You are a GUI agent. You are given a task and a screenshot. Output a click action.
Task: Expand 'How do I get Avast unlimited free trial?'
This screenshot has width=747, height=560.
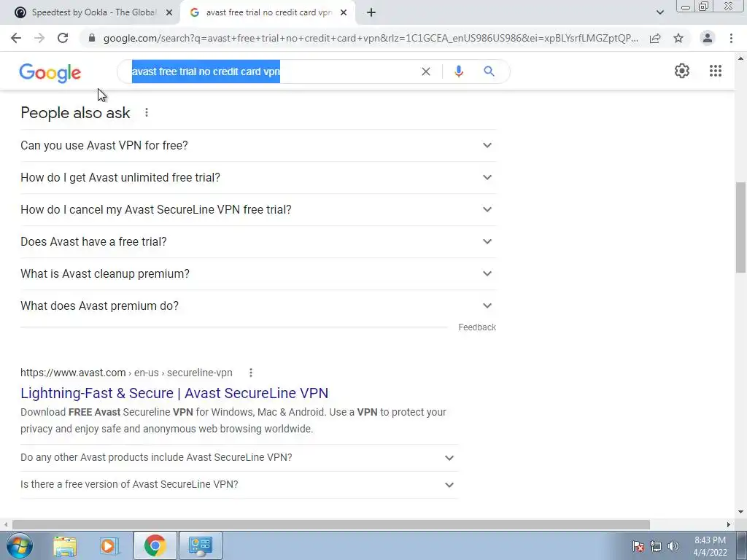point(258,177)
